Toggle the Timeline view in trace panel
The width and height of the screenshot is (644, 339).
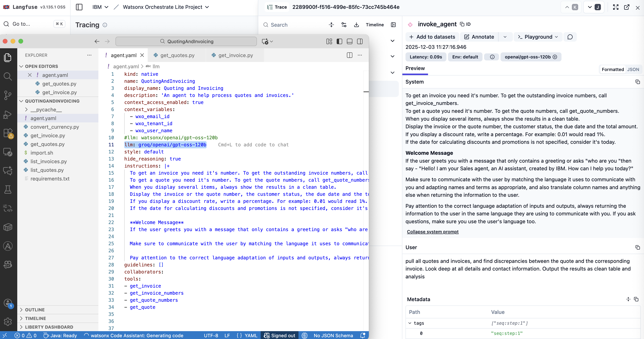[375, 25]
